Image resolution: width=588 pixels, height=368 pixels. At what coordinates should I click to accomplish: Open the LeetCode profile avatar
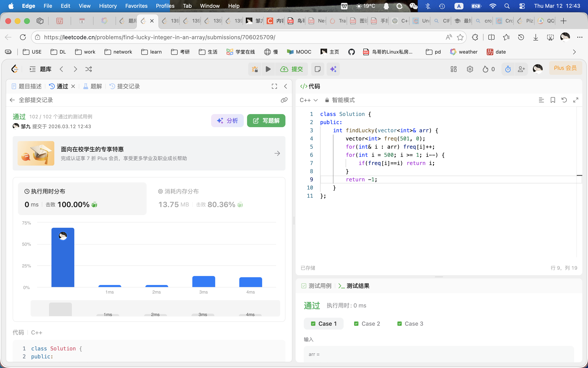pyautogui.click(x=538, y=69)
